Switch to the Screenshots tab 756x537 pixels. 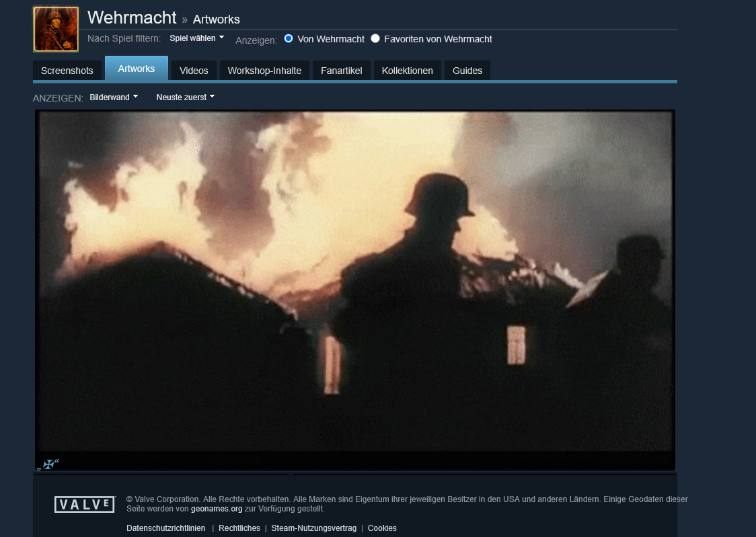point(67,71)
